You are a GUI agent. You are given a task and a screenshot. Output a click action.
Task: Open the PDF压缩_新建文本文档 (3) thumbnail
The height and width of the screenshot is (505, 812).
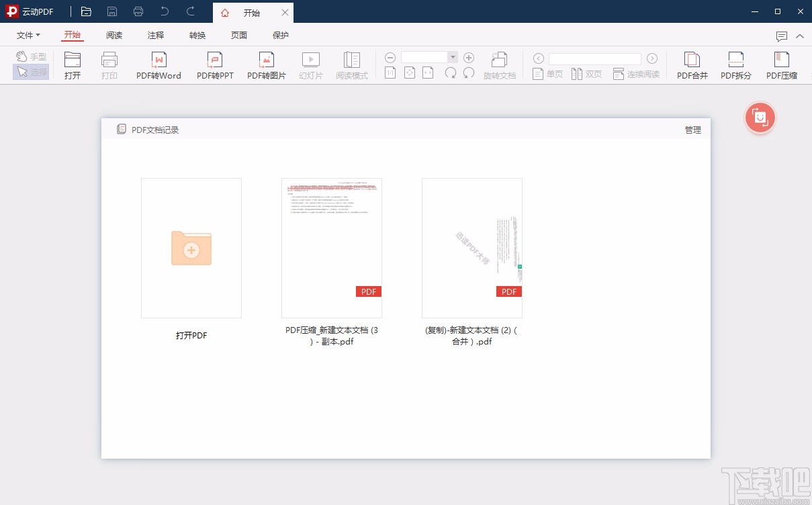click(332, 248)
